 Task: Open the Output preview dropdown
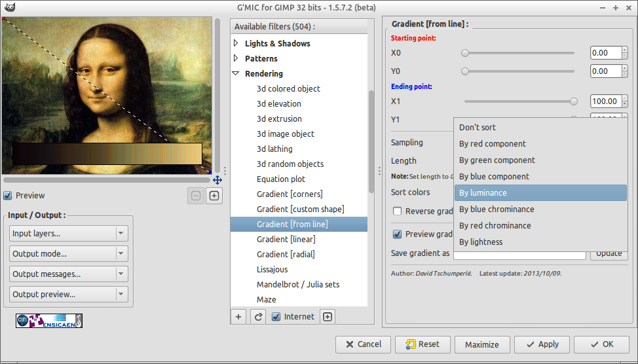pos(69,295)
